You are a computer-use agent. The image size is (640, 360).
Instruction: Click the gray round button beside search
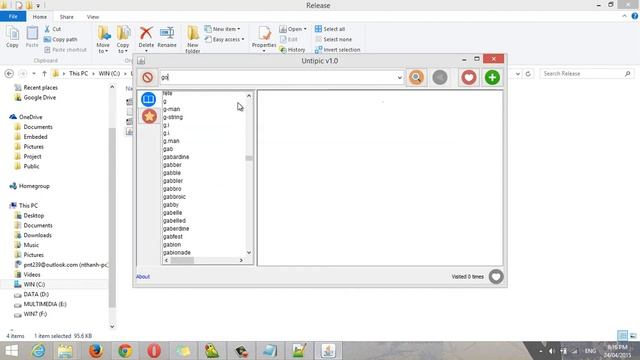coord(440,77)
